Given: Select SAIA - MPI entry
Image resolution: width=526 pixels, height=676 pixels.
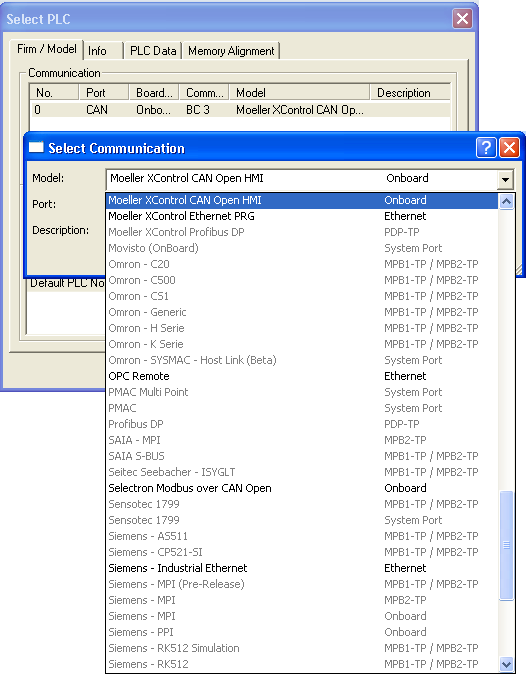Looking at the screenshot, I should [302, 440].
